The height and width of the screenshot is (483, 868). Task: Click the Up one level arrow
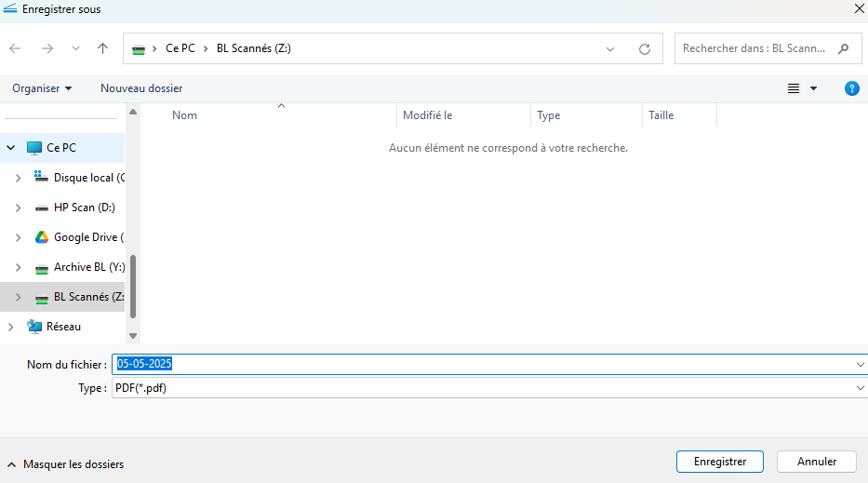click(103, 48)
